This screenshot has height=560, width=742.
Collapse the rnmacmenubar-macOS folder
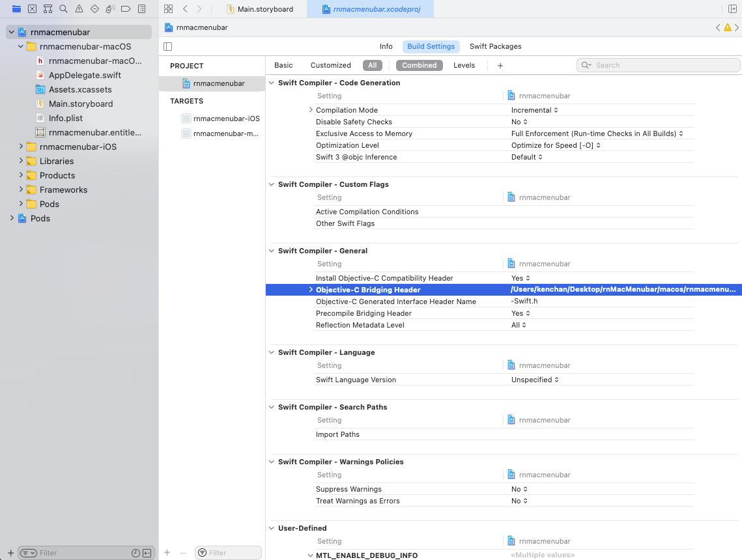tap(20, 46)
